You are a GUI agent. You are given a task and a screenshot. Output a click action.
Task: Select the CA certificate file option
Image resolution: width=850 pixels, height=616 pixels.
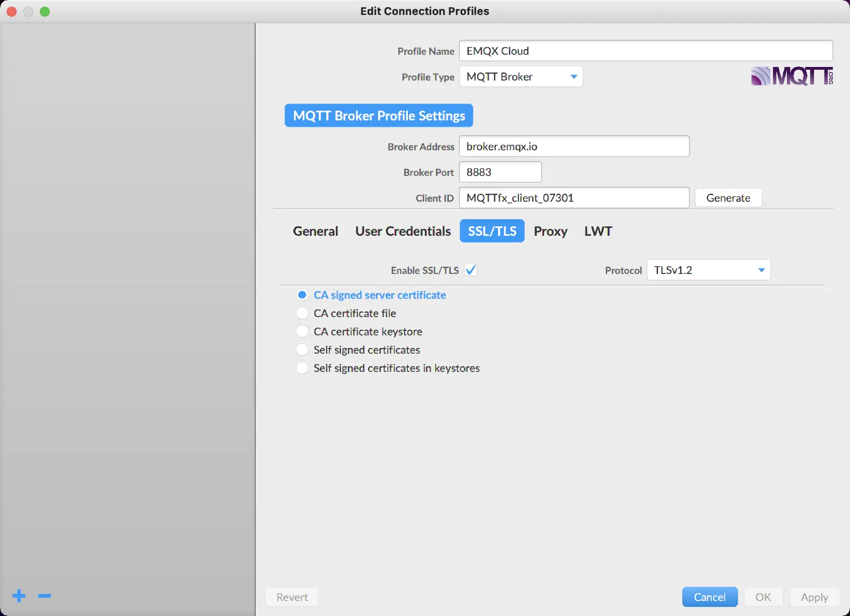302,313
